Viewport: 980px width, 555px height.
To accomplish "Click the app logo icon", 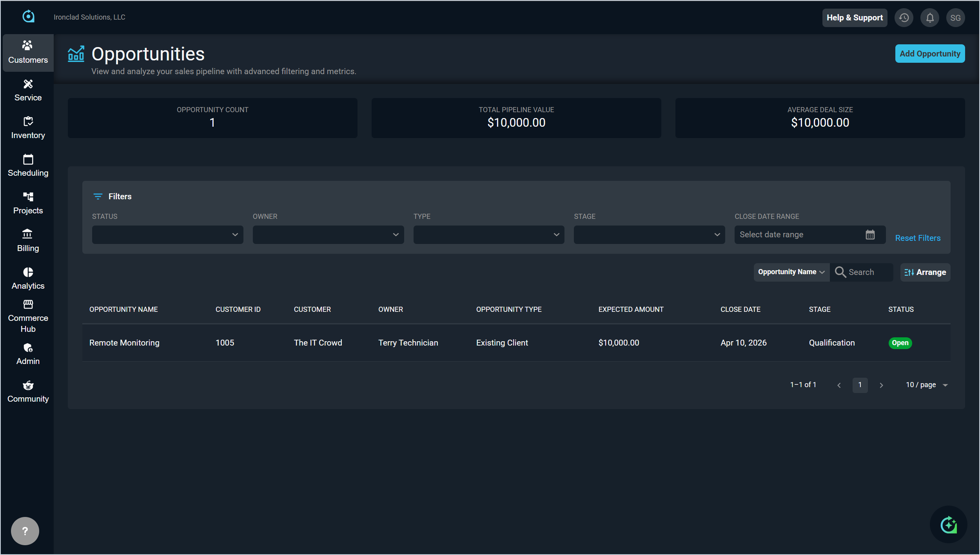I will pyautogui.click(x=28, y=16).
